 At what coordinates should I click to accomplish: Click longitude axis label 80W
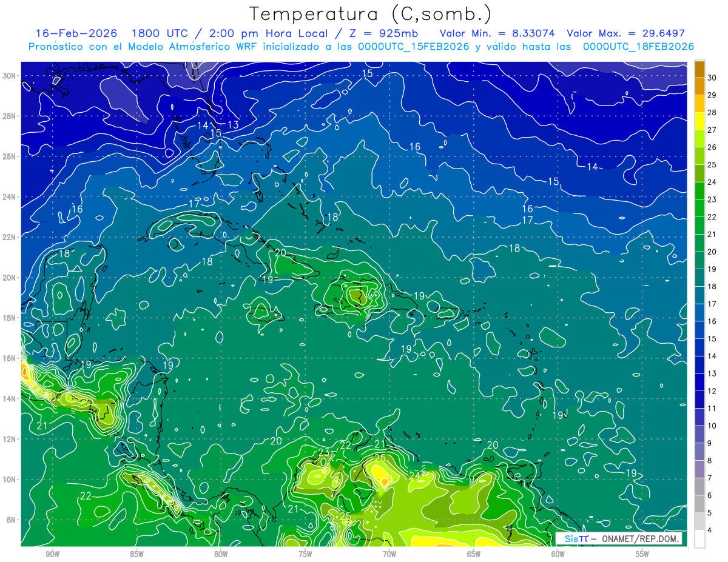[x=221, y=555]
